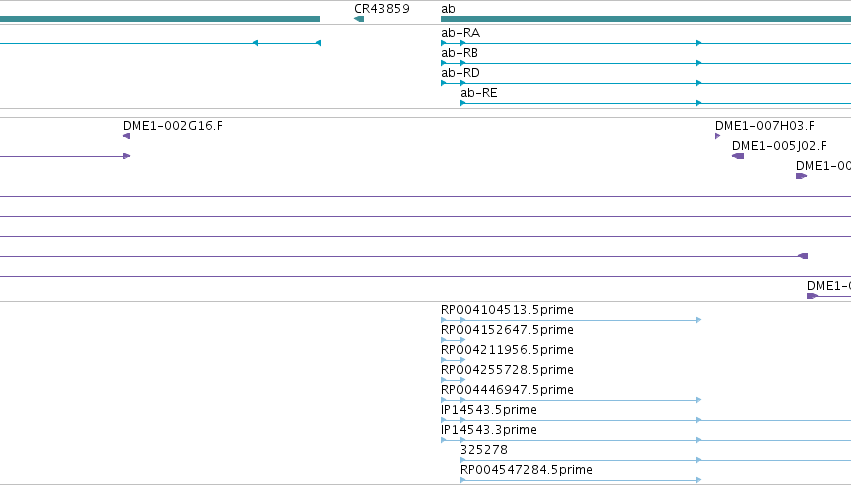Click the 325278 feature label
The image size is (851, 485).
click(484, 450)
